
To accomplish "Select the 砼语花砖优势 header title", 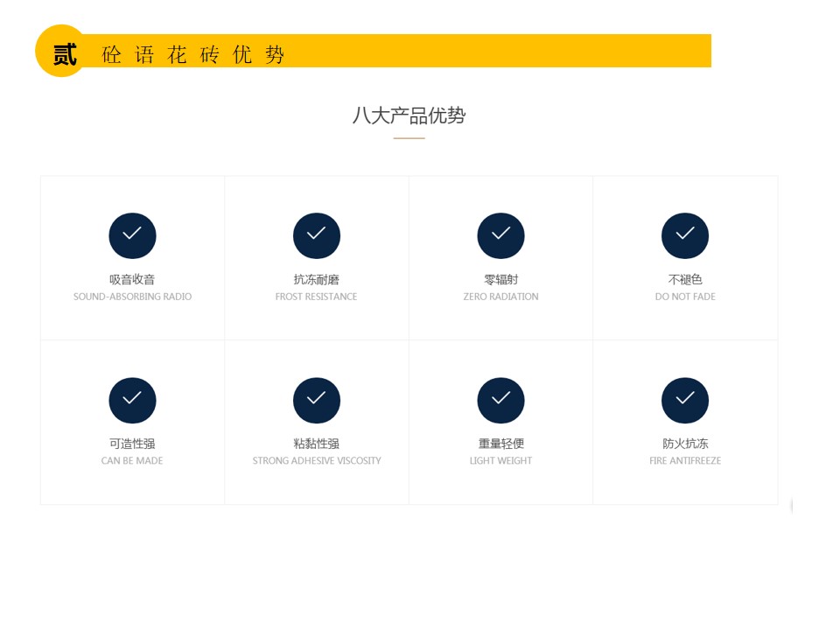I will click(193, 54).
